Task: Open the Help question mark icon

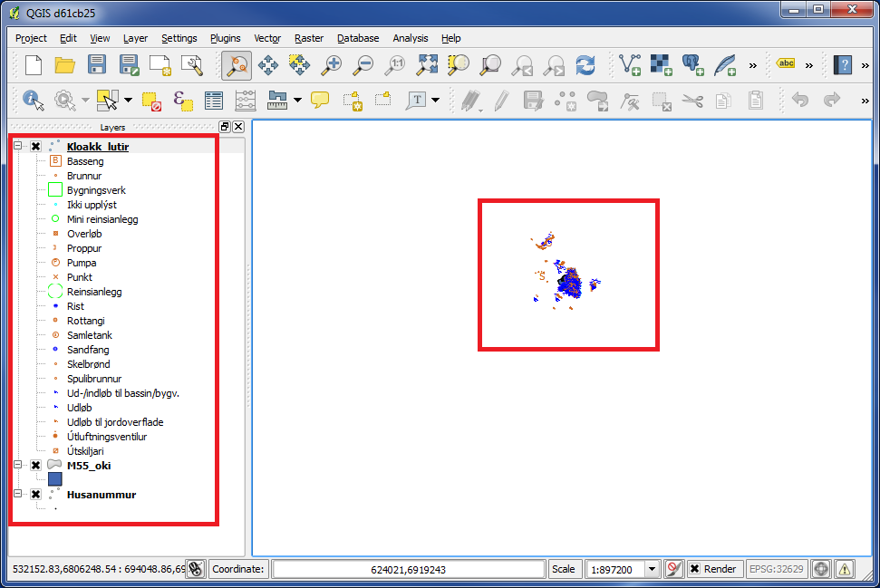Action: tap(843, 65)
